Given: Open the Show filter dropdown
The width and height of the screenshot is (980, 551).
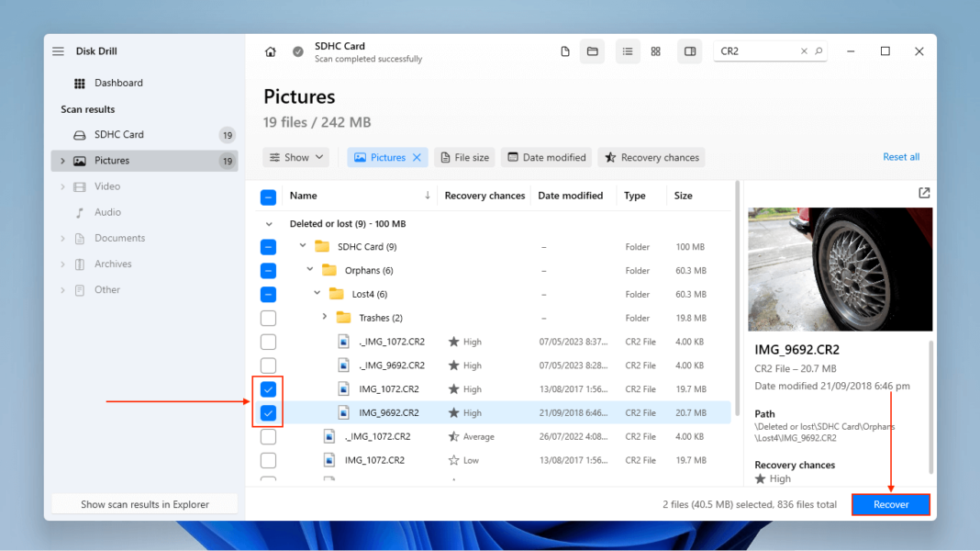Looking at the screenshot, I should [296, 158].
